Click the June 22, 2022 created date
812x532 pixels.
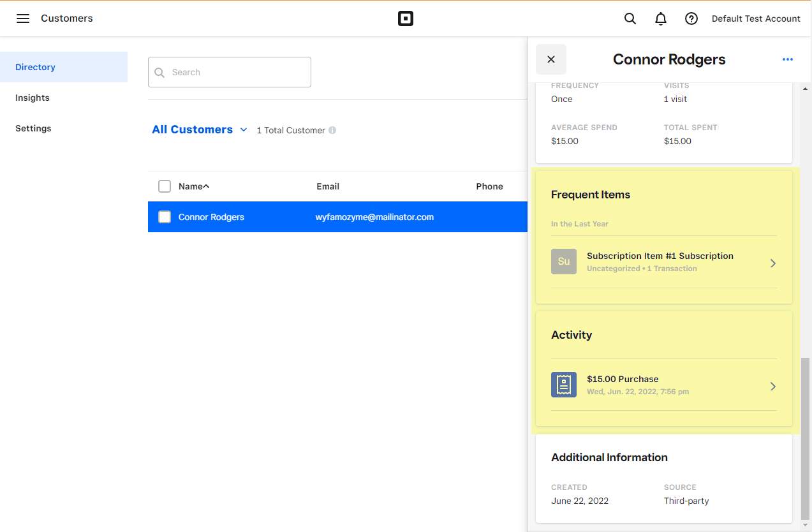(580, 501)
